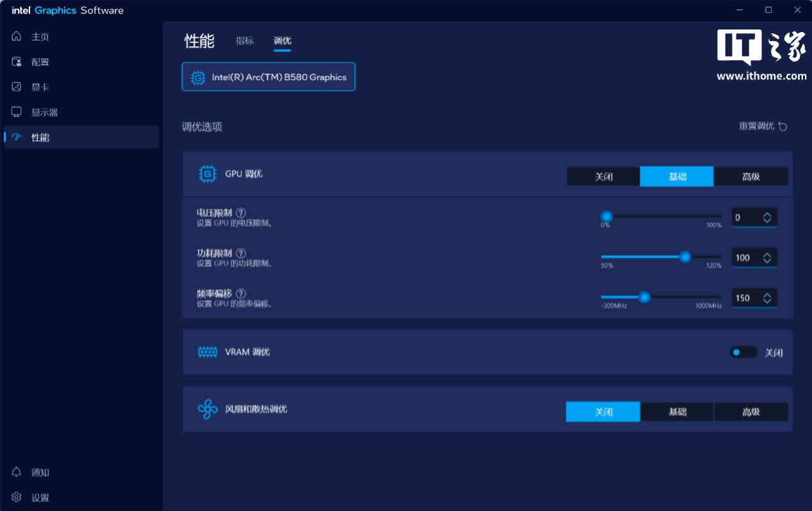Click the 功耗限制 value stepper arrows
The height and width of the screenshot is (511, 812).
767,258
